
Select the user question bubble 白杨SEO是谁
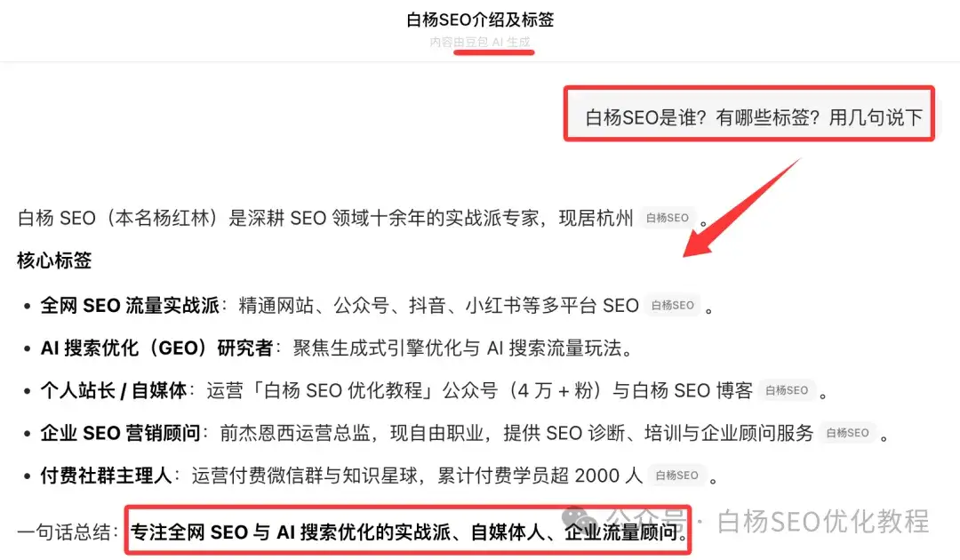click(x=754, y=117)
